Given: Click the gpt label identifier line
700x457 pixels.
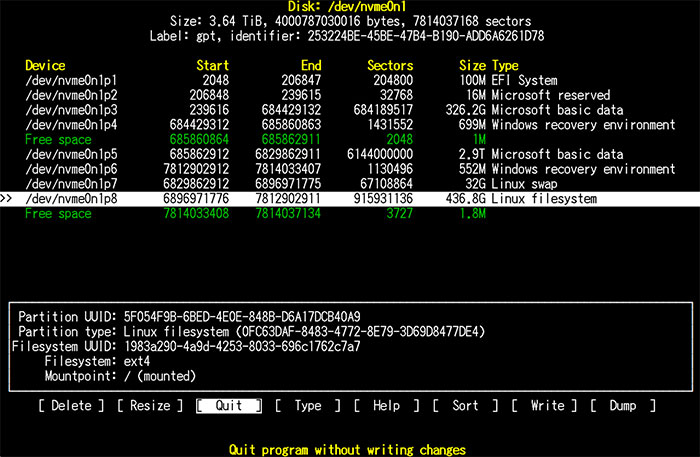Looking at the screenshot, I should [x=347, y=36].
